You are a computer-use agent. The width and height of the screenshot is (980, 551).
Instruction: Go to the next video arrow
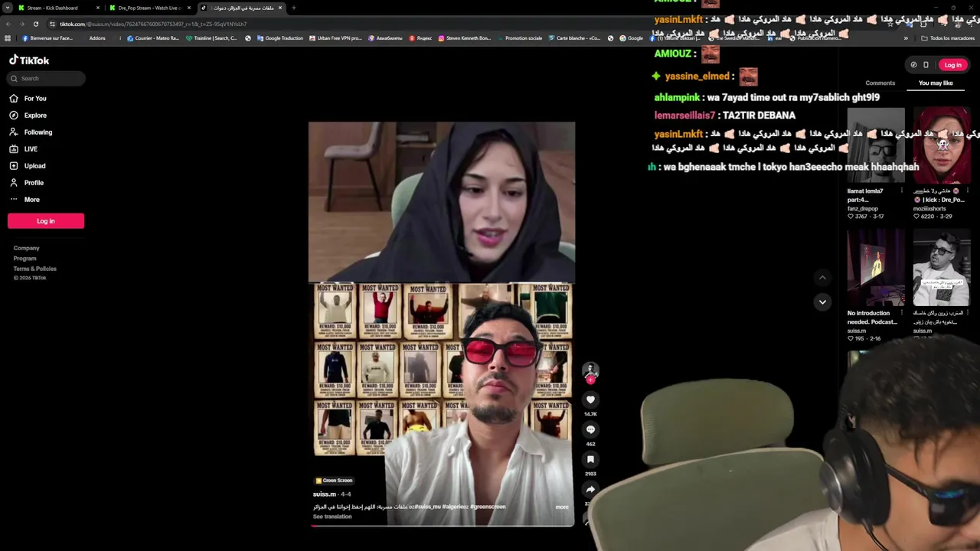tap(822, 302)
